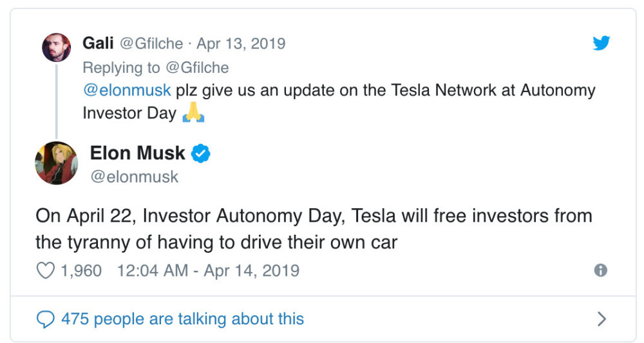Click the 1,960 likes count
This screenshot has width=644, height=343.
click(x=81, y=271)
